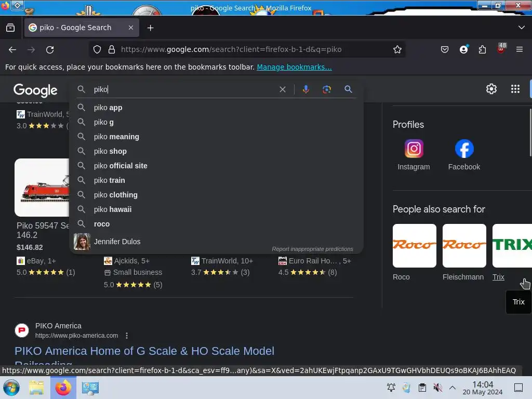Screen dimensions: 532x399
Task: Reload the current page
Action: coord(50,49)
